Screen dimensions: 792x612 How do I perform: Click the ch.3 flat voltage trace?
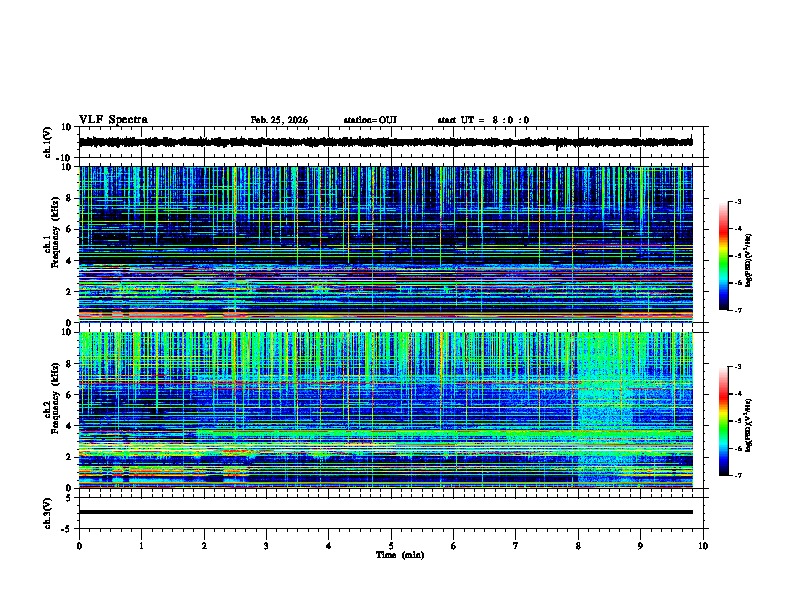(386, 512)
